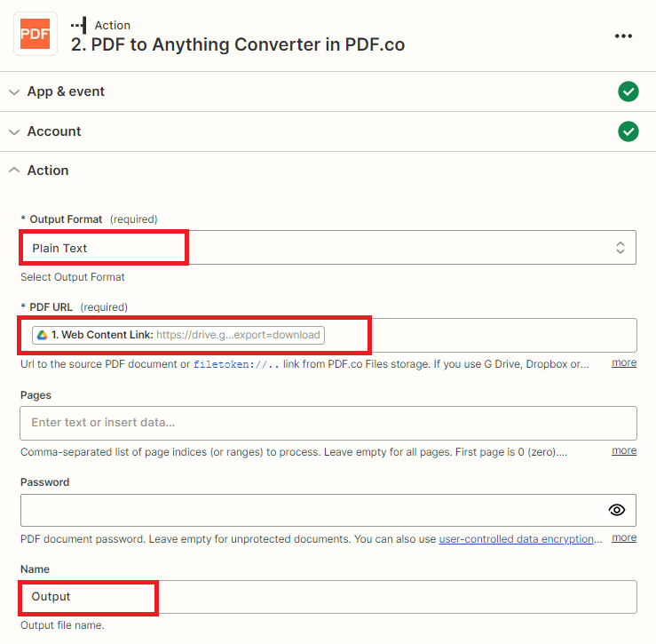Viewport: 656px width, 644px height.
Task: Open the three-dot step options menu
Action: pyautogui.click(x=623, y=36)
